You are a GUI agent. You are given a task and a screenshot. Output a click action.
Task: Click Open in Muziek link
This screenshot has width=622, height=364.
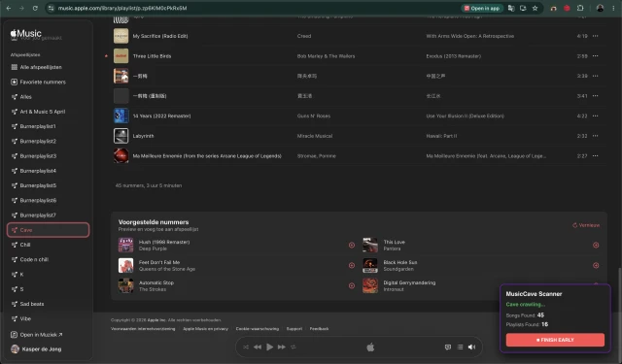(41, 335)
